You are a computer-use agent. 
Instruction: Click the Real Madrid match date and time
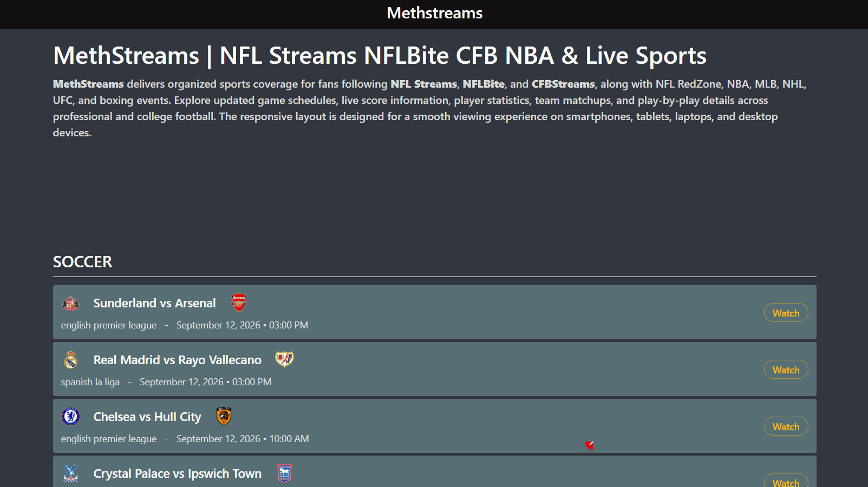click(x=205, y=382)
